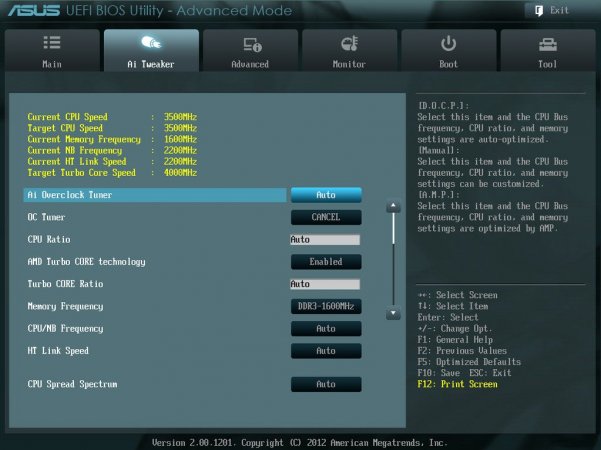601x450 pixels.
Task: Open CPU/NB Frequency Auto dropdown
Action: (x=326, y=328)
